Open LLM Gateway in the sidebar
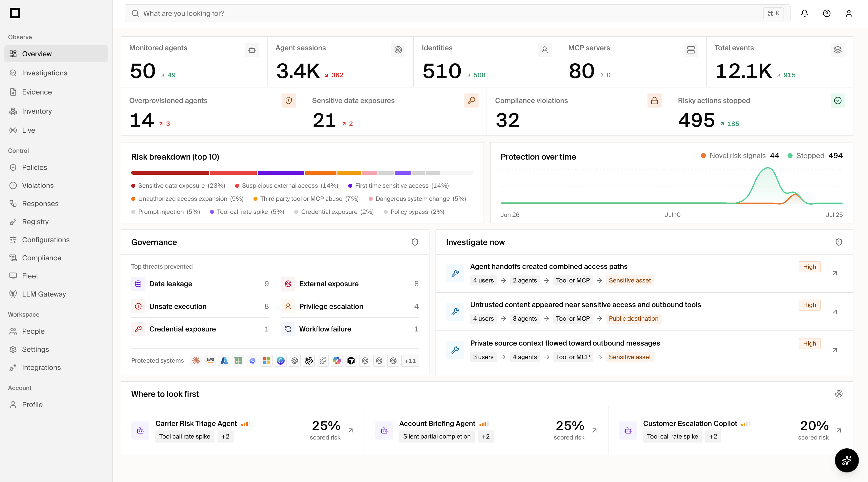Image resolution: width=868 pixels, height=482 pixels. [56, 294]
